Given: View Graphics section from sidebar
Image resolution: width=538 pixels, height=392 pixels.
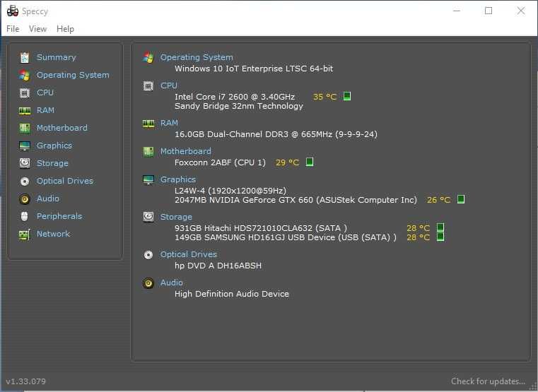Looking at the screenshot, I should coord(54,145).
